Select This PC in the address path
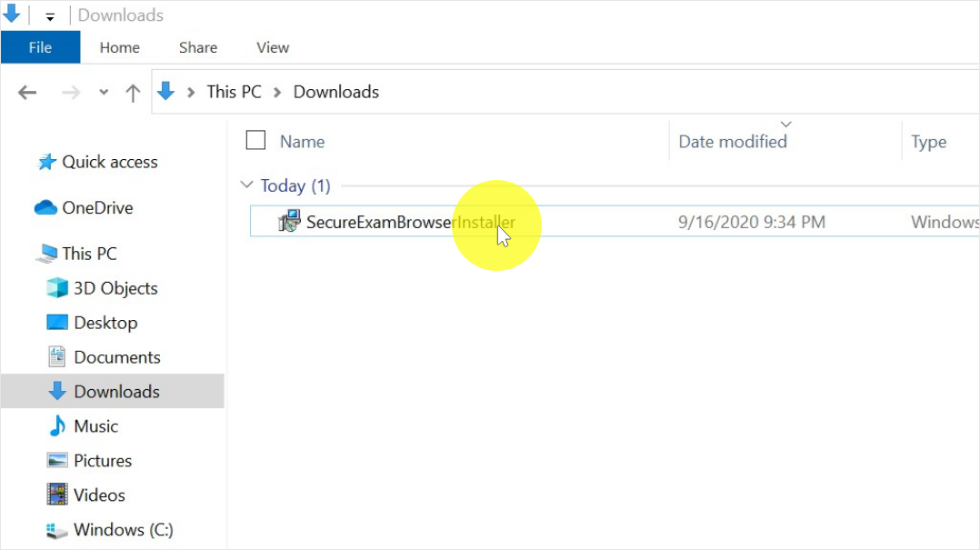980x550 pixels. coord(235,92)
